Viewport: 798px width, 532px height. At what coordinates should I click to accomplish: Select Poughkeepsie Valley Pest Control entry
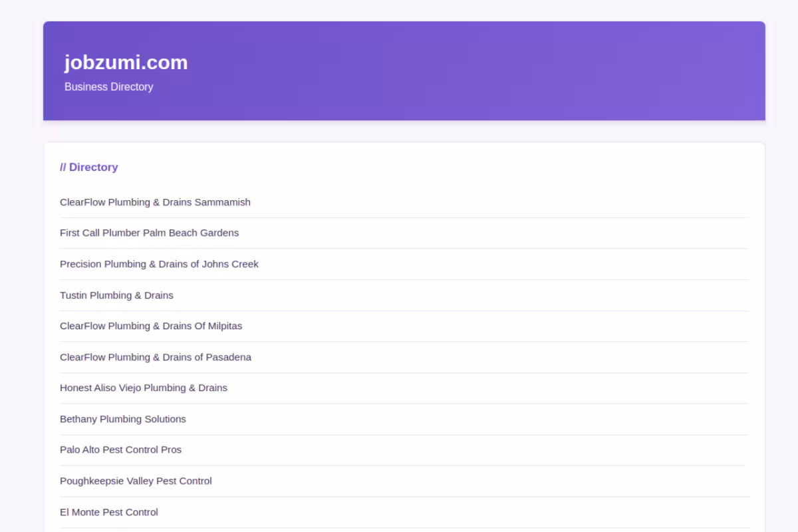click(136, 481)
